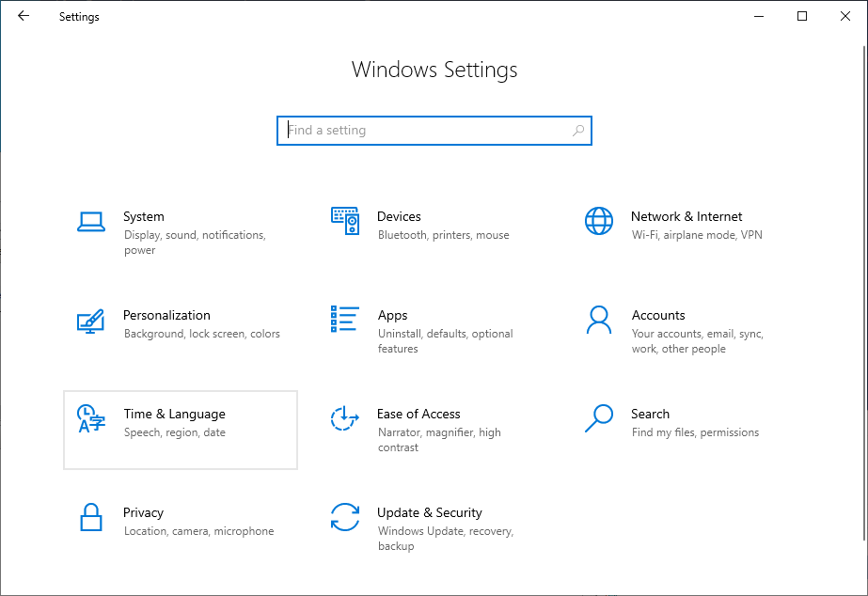868x596 pixels.
Task: Open the Ease of Access heading
Action: pos(418,414)
